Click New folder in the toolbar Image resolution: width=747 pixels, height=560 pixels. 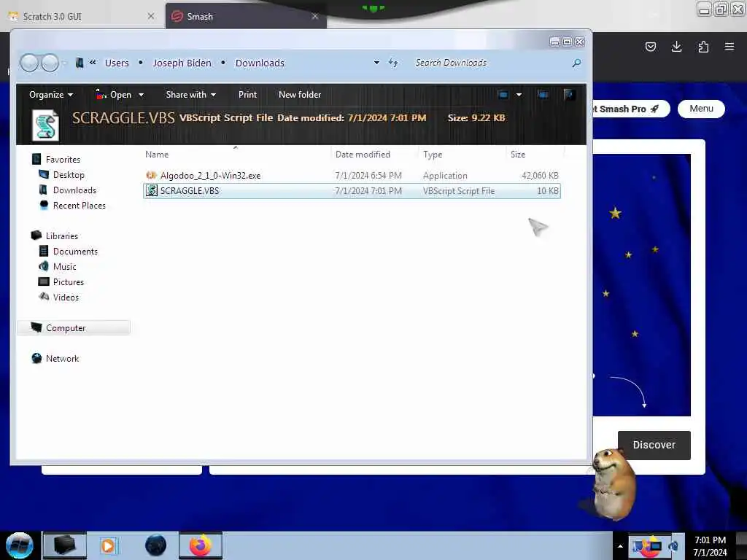[x=300, y=95]
